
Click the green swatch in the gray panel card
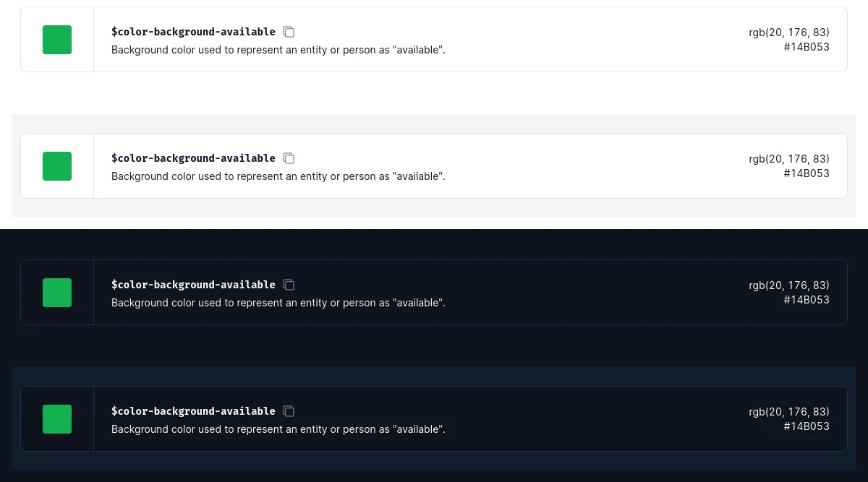(x=57, y=166)
